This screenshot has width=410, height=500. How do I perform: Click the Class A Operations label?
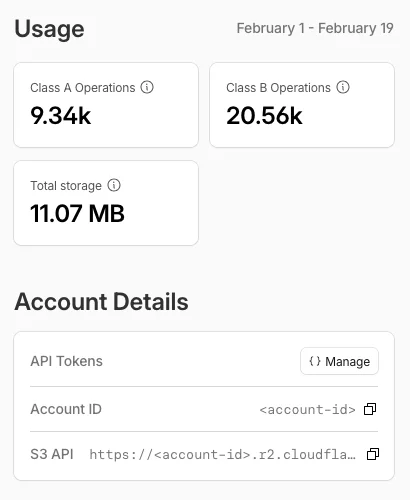[83, 88]
